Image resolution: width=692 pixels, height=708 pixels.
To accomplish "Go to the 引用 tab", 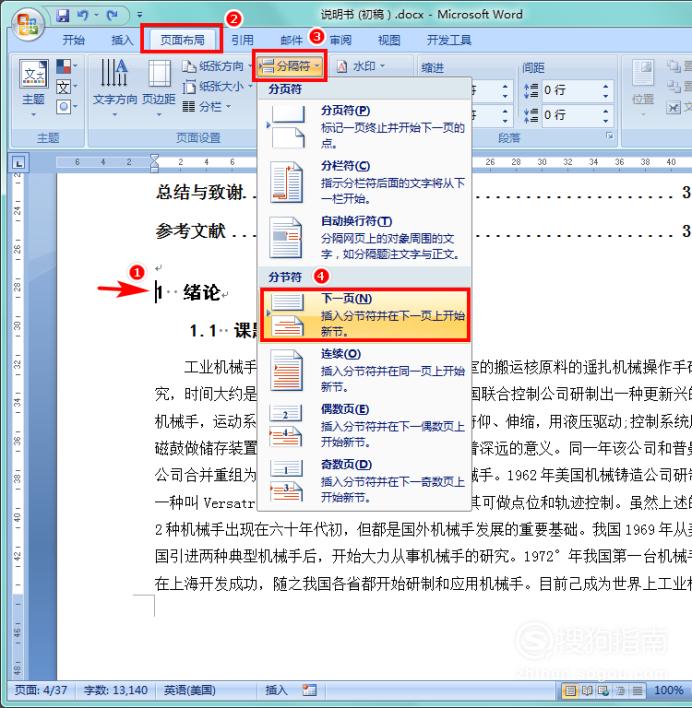I will pyautogui.click(x=242, y=40).
